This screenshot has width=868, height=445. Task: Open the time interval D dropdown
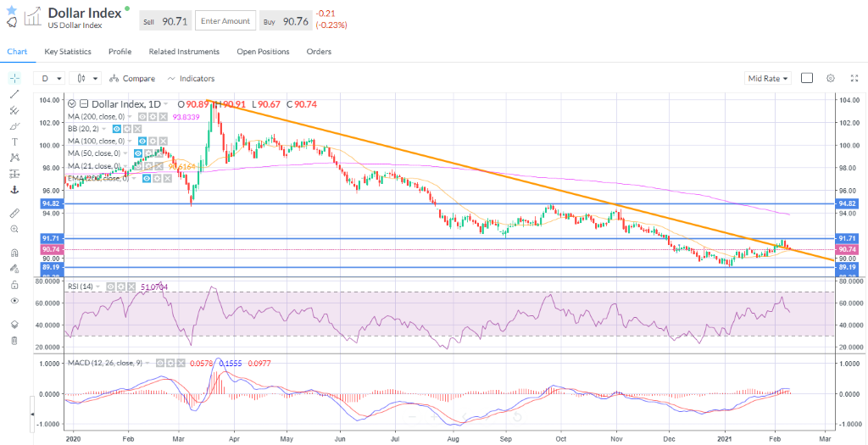(x=50, y=79)
